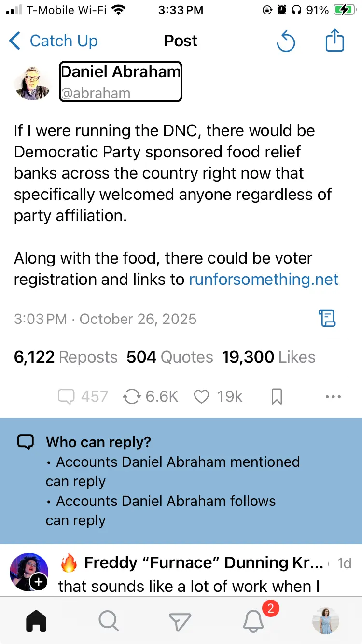
Task: Open Daniel Abraham's profile picture
Action: pyautogui.click(x=33, y=83)
